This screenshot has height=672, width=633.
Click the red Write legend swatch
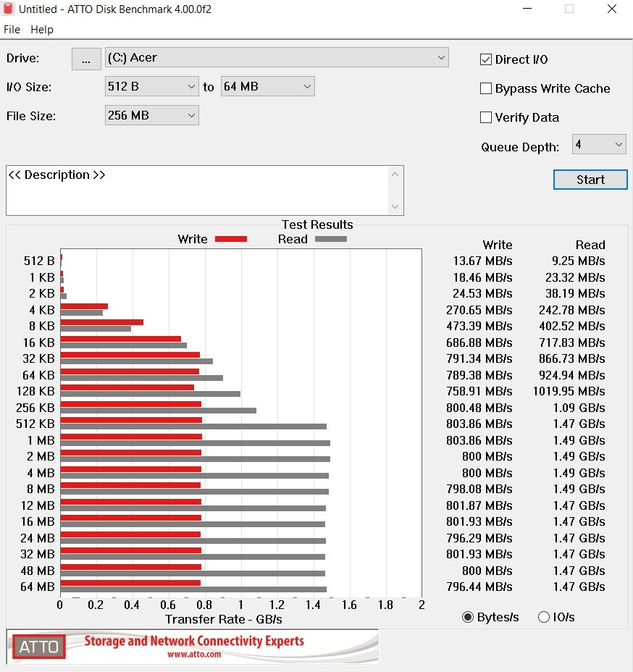pyautogui.click(x=231, y=239)
